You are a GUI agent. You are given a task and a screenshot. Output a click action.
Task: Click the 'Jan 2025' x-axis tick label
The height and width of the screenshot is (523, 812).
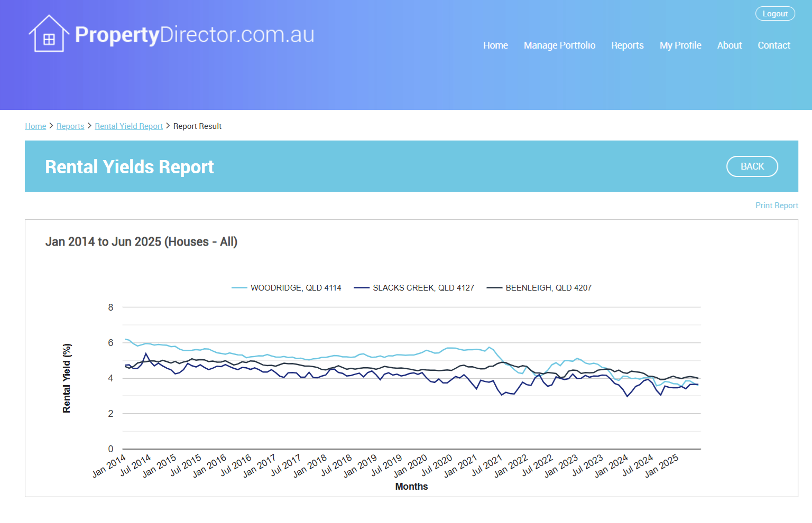tap(662, 465)
